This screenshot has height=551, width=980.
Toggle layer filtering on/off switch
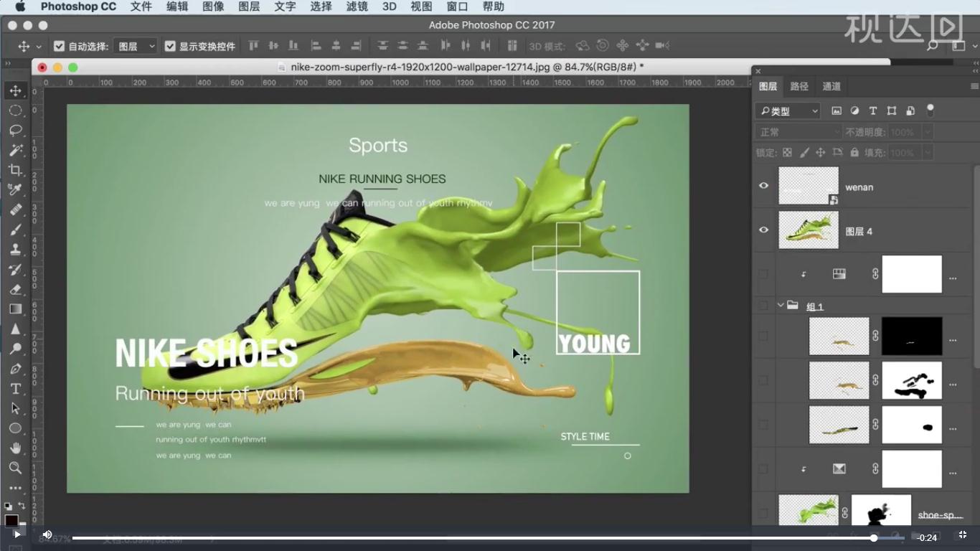tap(930, 110)
